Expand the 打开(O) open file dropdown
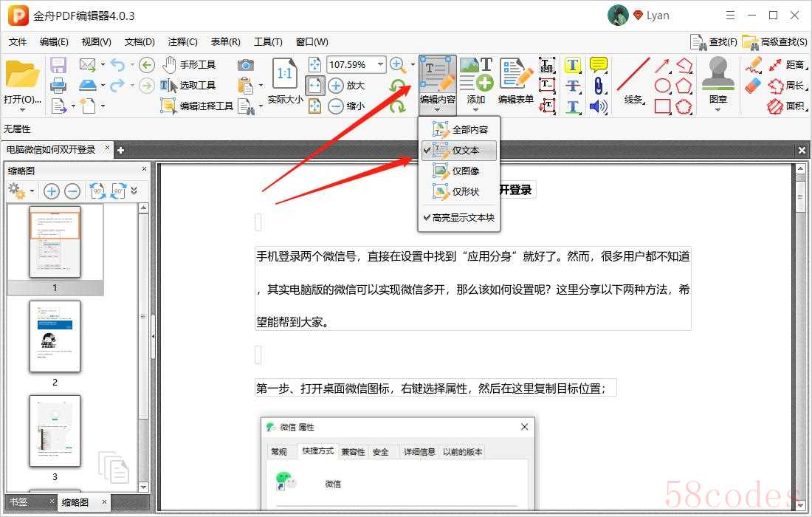Viewport: 812px width, 517px height. (x=22, y=100)
